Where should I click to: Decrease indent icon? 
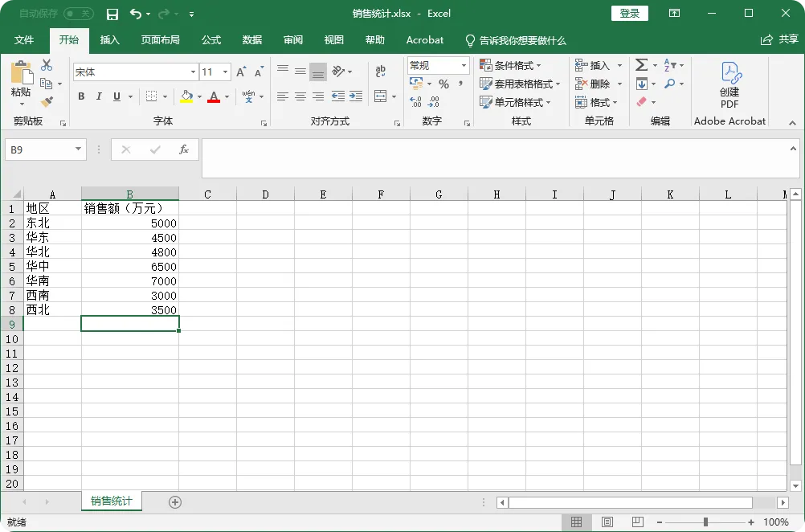click(337, 96)
